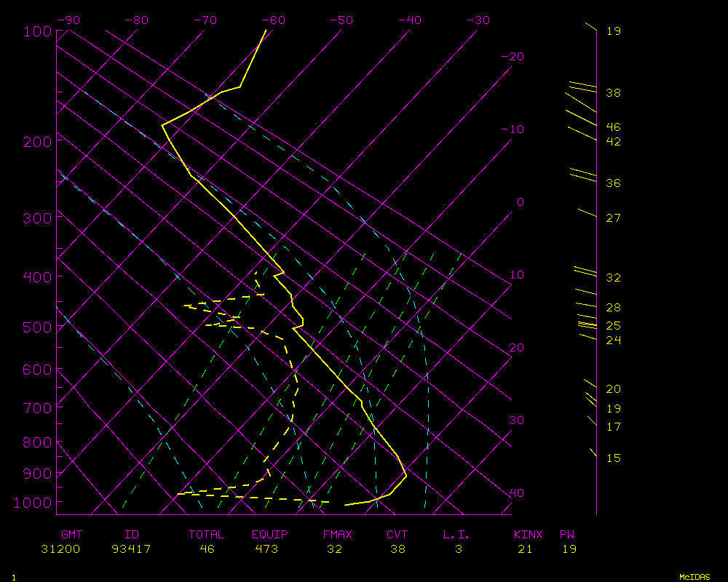Click the McIDAS label in bottom corner

(695, 577)
